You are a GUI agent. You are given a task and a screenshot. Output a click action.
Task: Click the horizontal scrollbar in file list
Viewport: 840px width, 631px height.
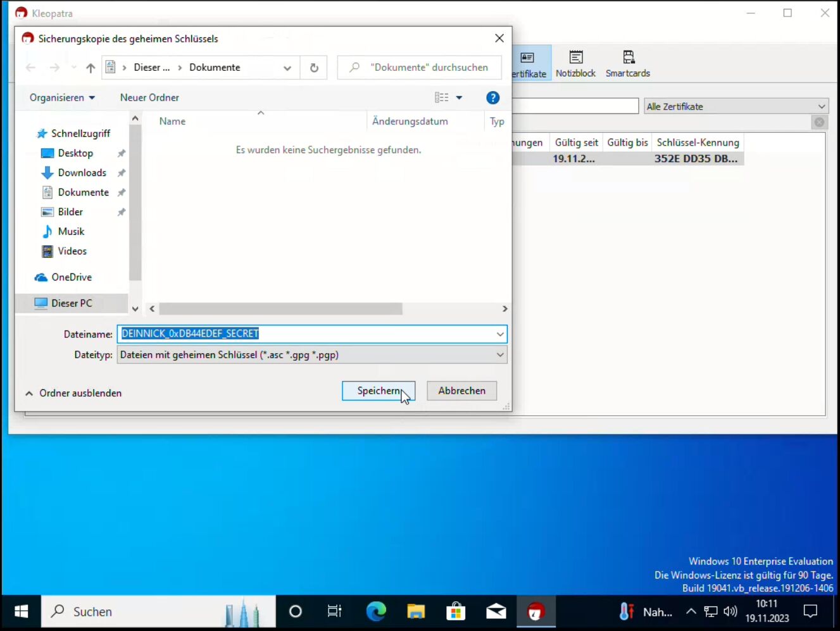280,309
